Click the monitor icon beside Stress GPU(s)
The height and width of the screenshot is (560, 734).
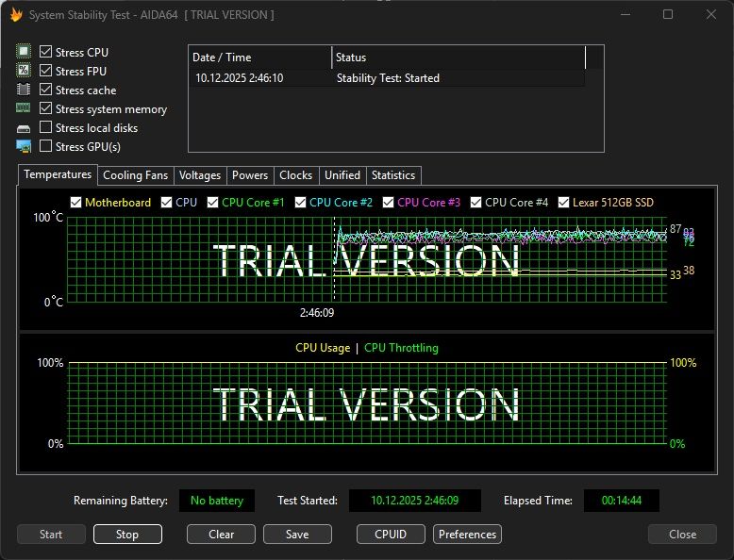point(24,146)
